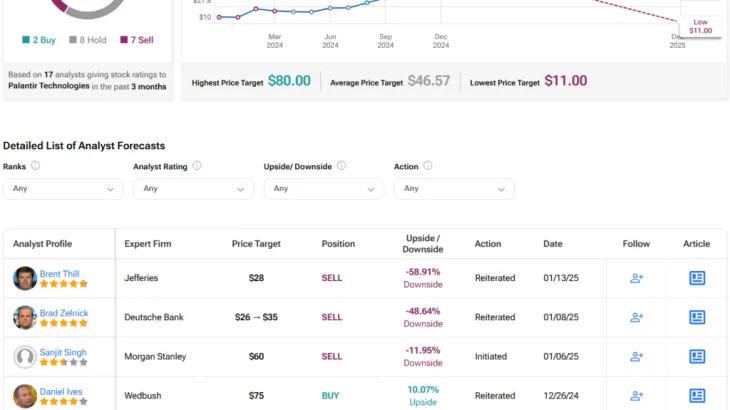Screen dimensions: 730x410
Task: Click the BUY position for Wedbush
Action: pyautogui.click(x=330, y=396)
